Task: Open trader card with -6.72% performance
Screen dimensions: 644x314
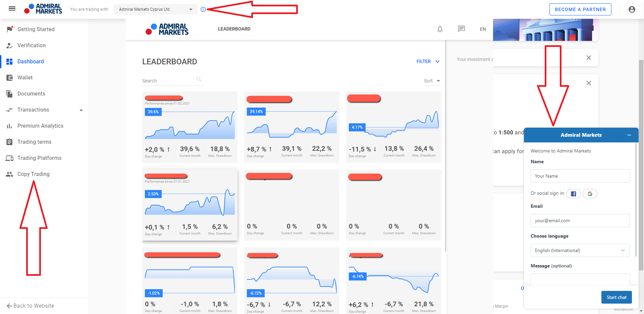Action: (x=292, y=280)
